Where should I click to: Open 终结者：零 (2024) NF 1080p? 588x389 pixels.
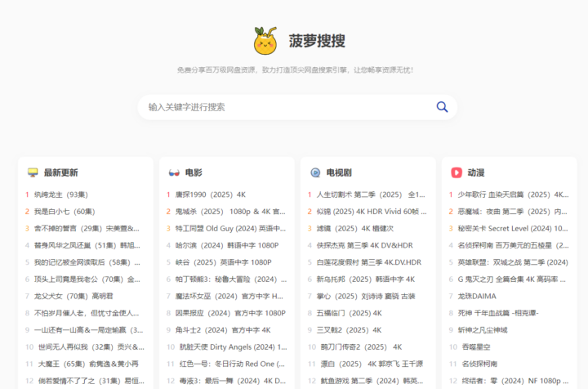[x=515, y=381]
